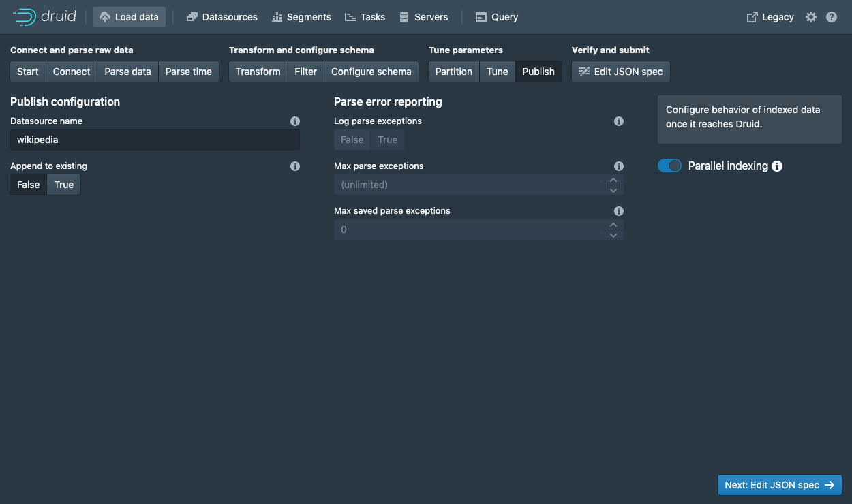Increase Max parse exceptions with up arrow
This screenshot has height=504, width=852.
613,180
